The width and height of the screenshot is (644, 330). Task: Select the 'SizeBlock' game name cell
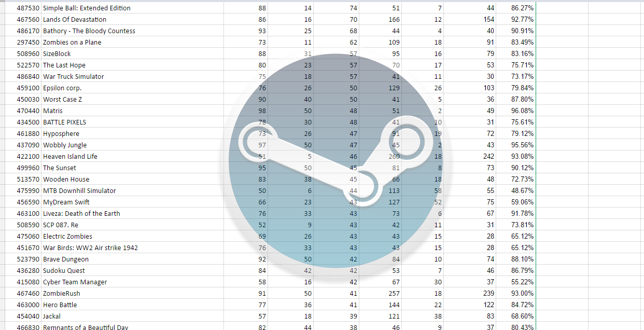click(133, 54)
